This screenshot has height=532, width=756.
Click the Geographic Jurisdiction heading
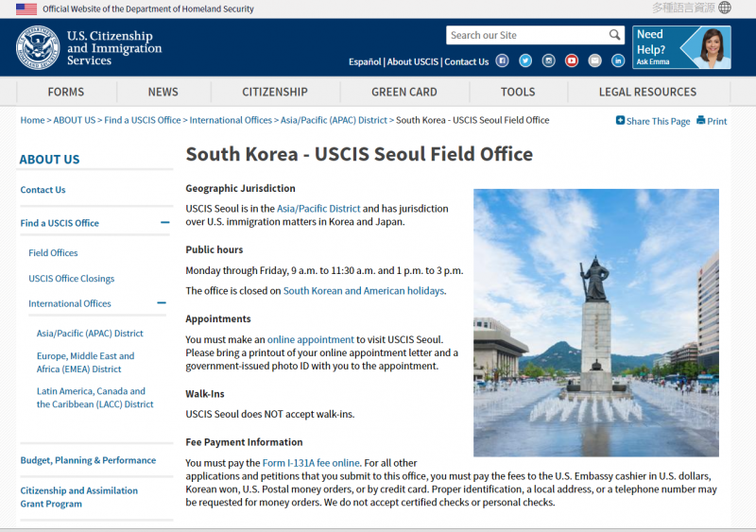(x=240, y=189)
